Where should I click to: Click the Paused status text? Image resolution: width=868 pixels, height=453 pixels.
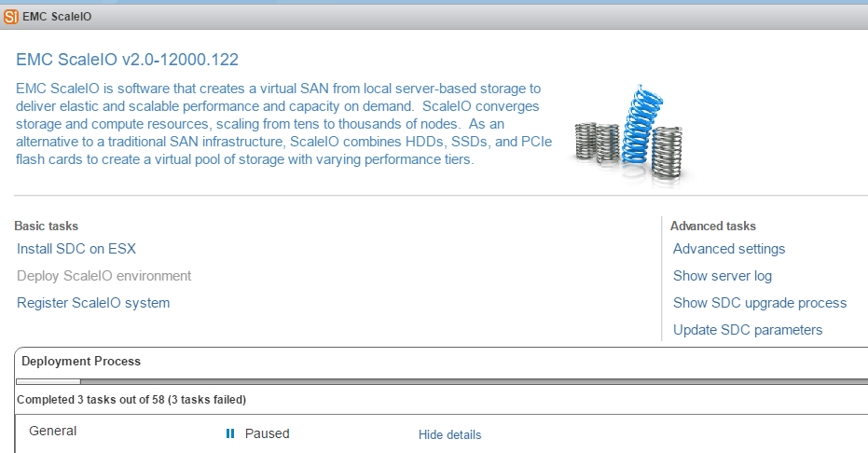tap(268, 433)
